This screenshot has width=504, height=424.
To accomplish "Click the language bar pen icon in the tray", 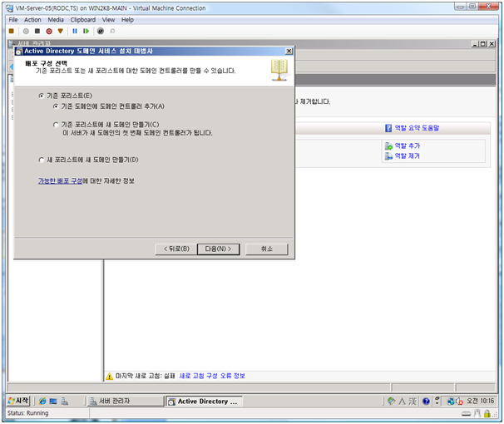I will 391,402.
